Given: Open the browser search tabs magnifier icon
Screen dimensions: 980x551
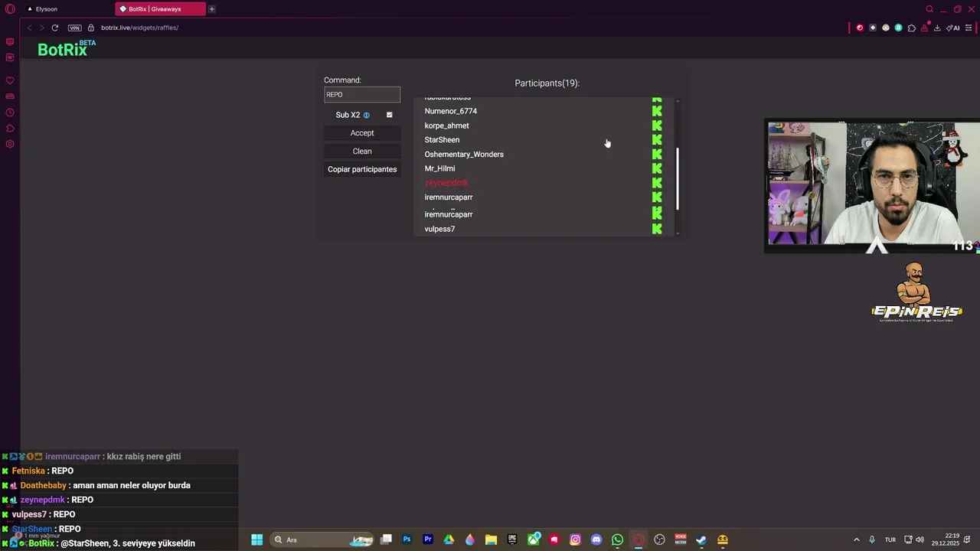Looking at the screenshot, I should (x=929, y=9).
